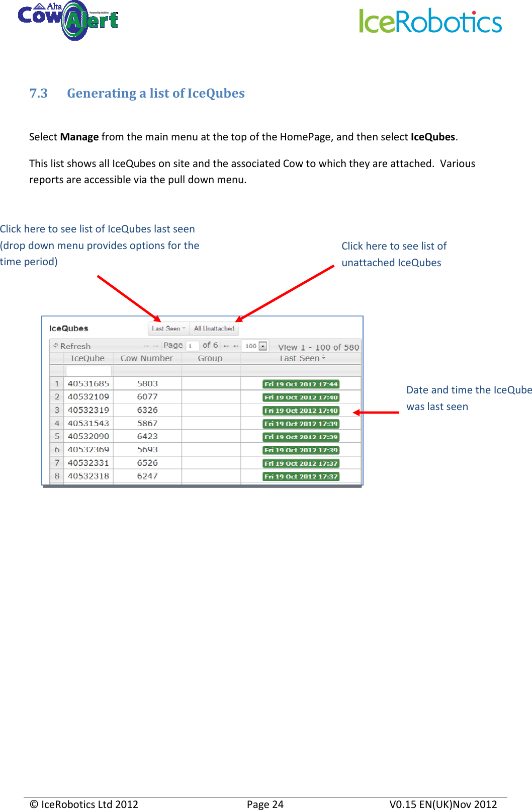Sort by the Last Seen column header
The height and width of the screenshot is (810, 532).
[300, 358]
